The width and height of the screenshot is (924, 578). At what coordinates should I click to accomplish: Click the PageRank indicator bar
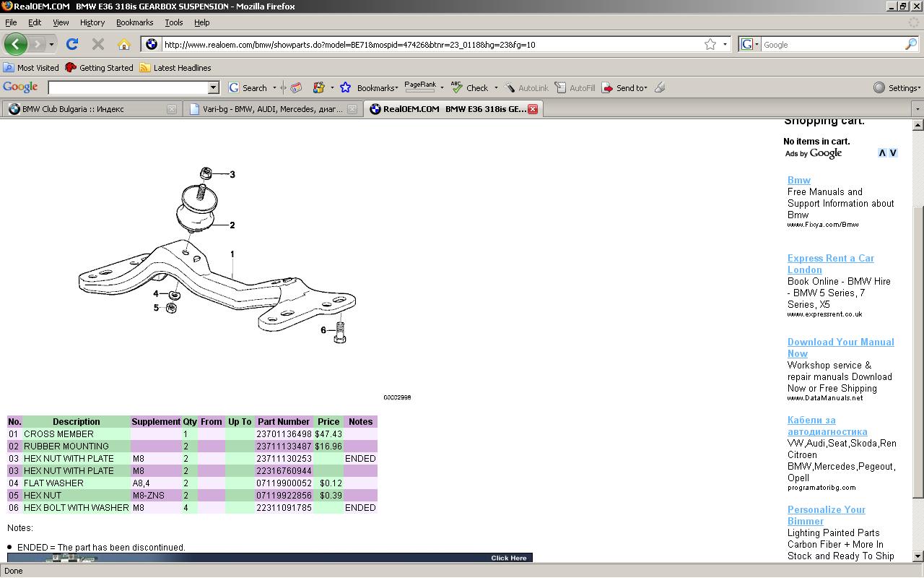420,87
